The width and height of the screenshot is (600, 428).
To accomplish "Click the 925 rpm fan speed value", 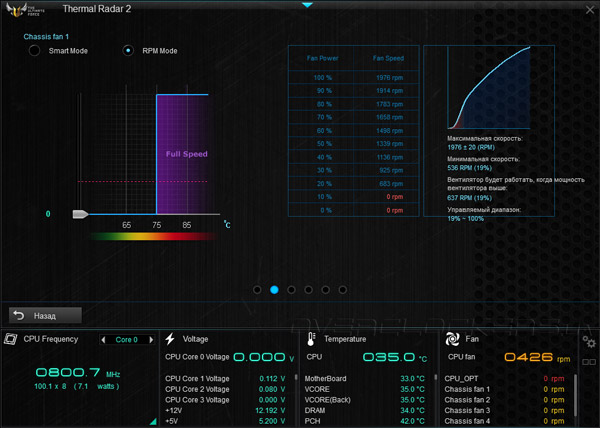I will [391, 170].
